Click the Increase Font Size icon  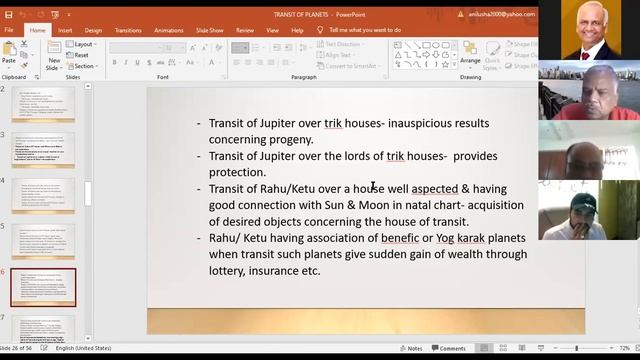pyautogui.click(x=193, y=48)
